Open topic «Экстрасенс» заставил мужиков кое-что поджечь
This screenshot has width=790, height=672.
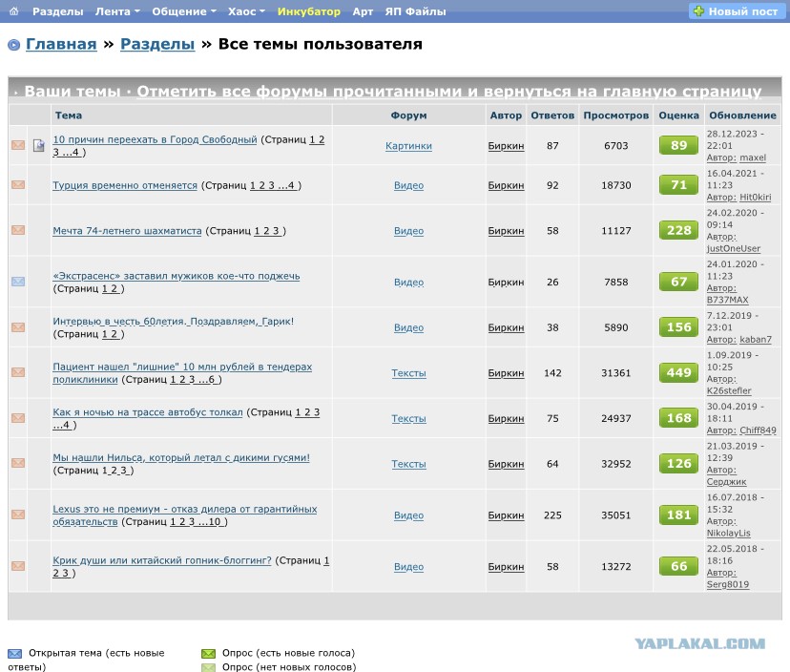(x=177, y=276)
